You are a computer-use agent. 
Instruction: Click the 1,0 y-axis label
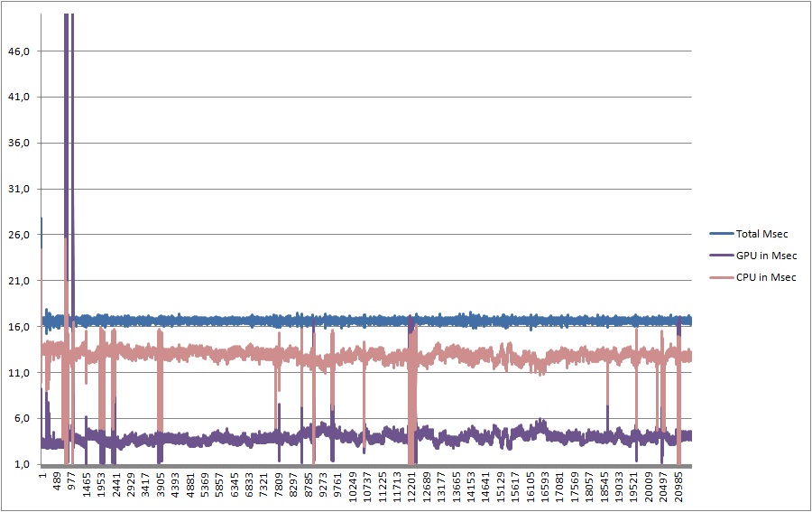click(x=22, y=465)
